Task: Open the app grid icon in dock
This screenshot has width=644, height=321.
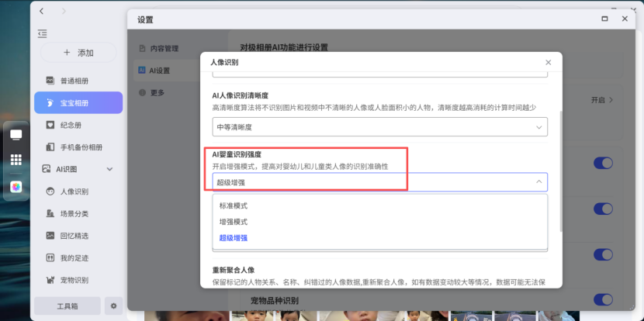Action: coord(16,160)
